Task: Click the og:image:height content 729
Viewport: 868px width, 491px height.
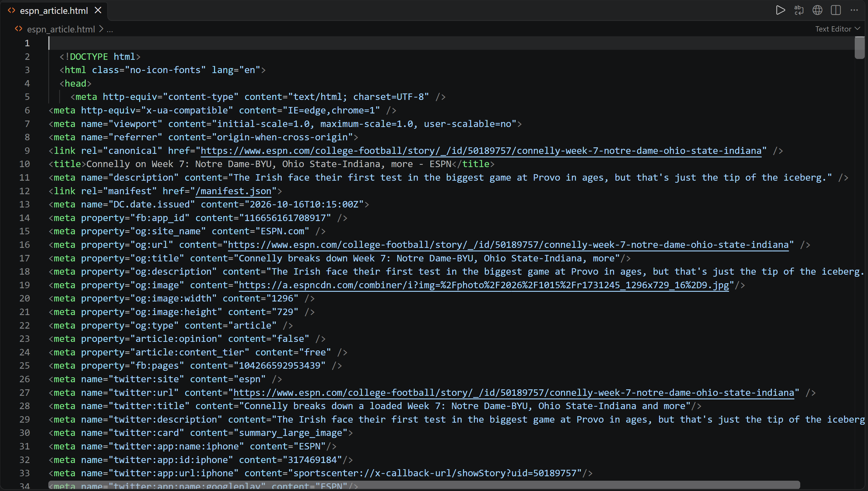Action: tap(285, 312)
